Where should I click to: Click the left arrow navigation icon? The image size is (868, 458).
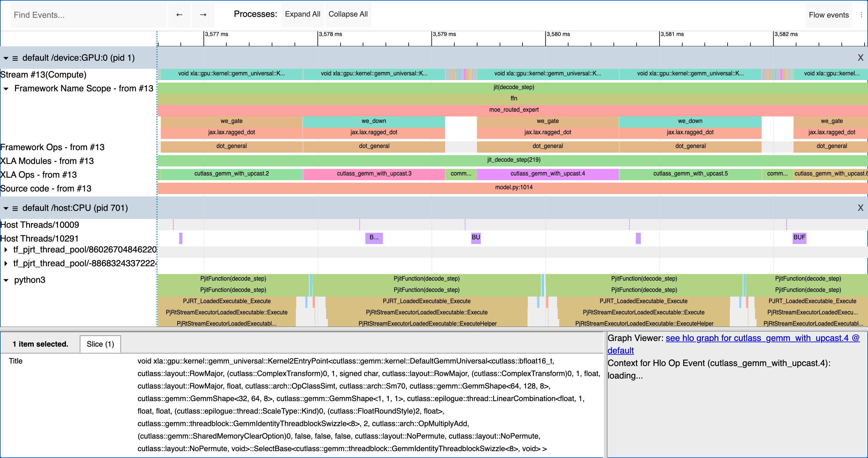coord(179,15)
